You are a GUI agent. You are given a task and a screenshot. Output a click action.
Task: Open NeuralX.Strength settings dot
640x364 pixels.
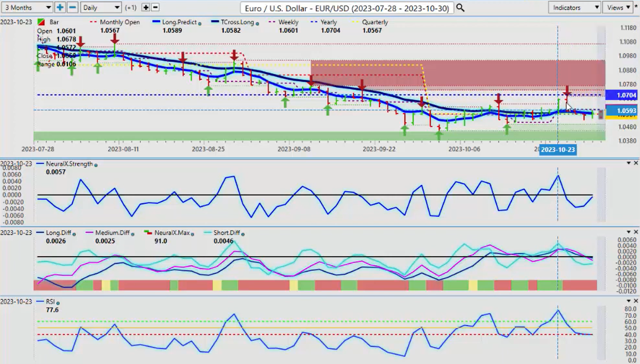coord(96,165)
